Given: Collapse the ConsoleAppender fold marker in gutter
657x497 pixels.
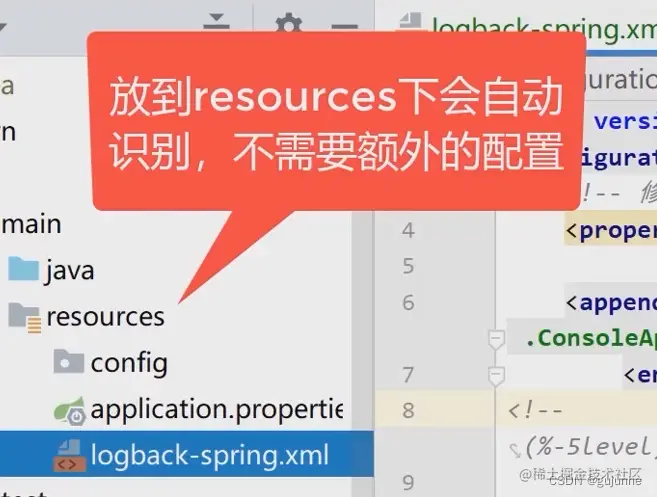Looking at the screenshot, I should [x=496, y=339].
